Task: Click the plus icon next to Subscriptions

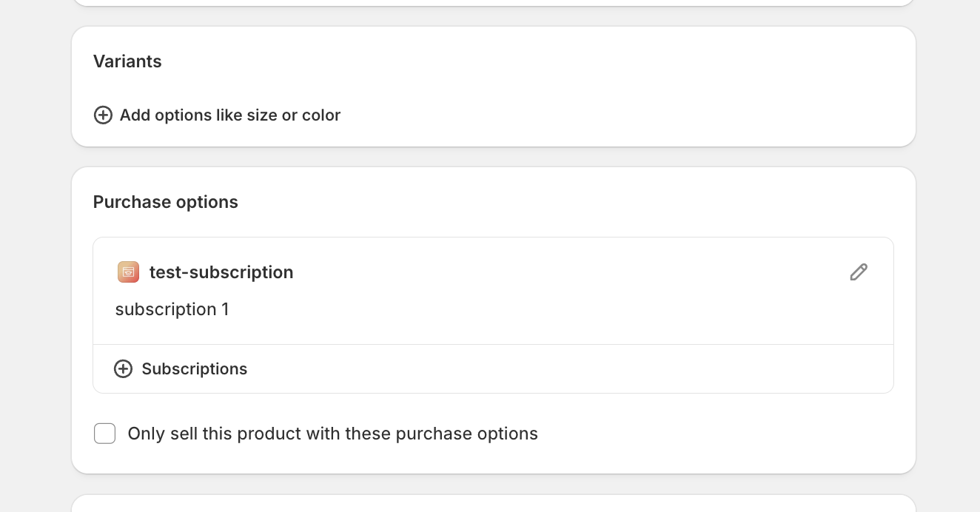Action: tap(123, 369)
